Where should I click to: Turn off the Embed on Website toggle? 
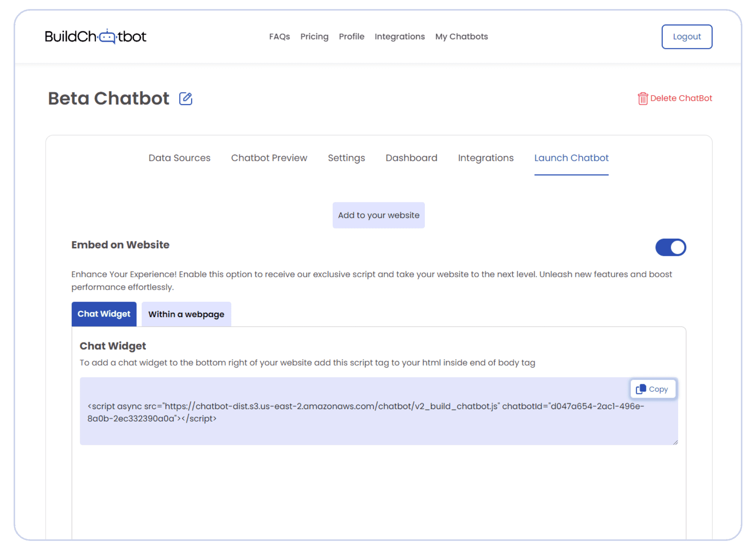(671, 247)
